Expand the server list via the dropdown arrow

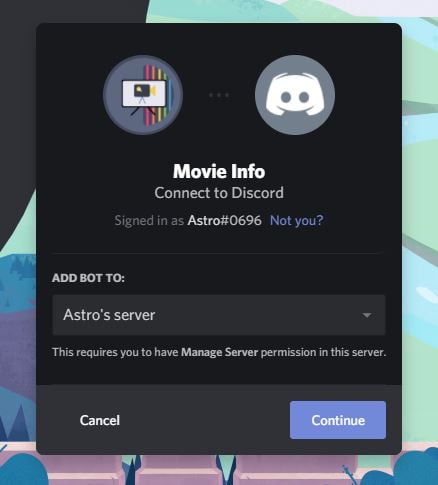367,315
